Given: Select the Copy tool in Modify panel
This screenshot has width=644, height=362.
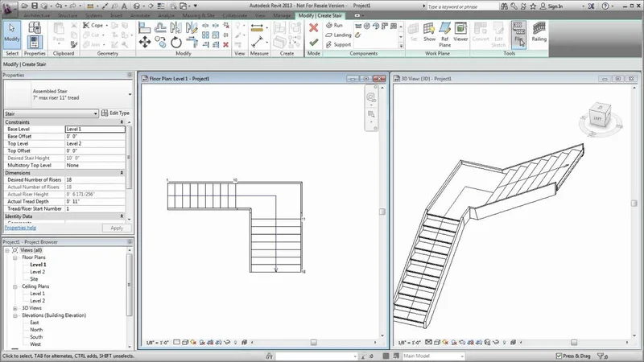Looking at the screenshot, I should pyautogui.click(x=160, y=42).
